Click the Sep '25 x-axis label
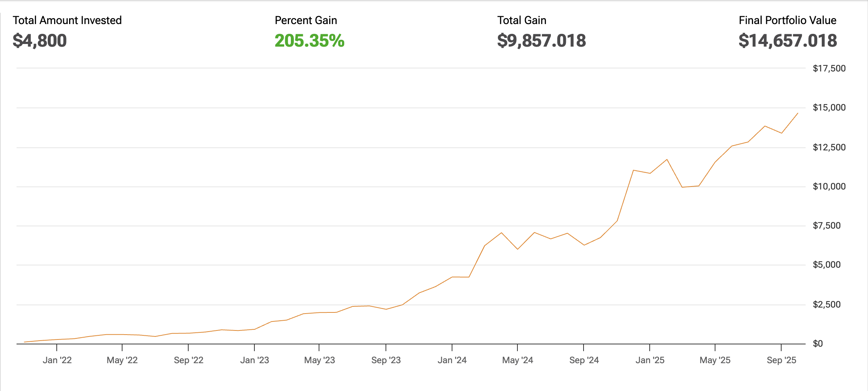 click(781, 360)
